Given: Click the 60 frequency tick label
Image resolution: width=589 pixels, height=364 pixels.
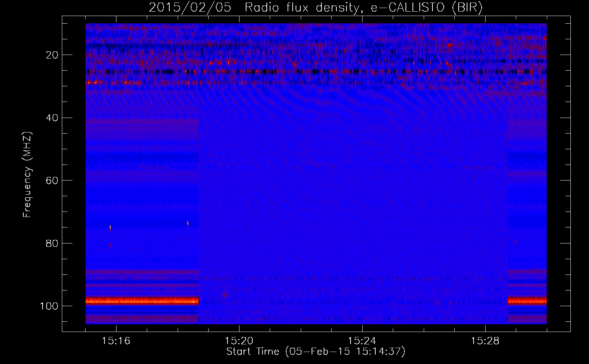Looking at the screenshot, I should pyautogui.click(x=52, y=181).
